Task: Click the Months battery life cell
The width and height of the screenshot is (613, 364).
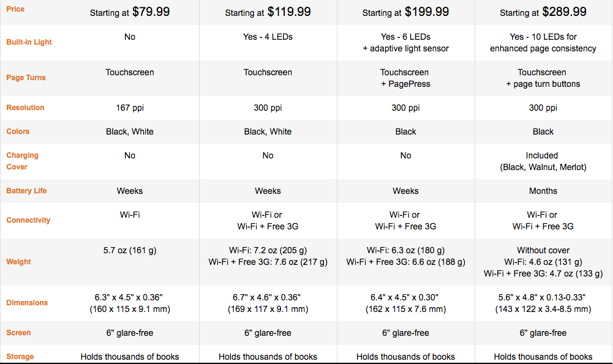Action: 543,191
